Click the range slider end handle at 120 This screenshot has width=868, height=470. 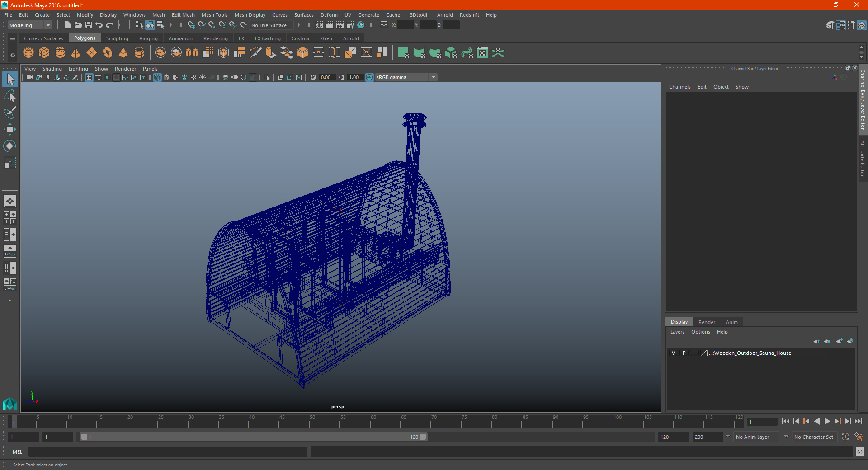[x=423, y=437]
